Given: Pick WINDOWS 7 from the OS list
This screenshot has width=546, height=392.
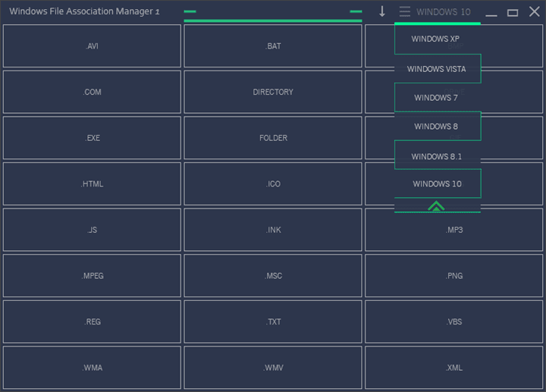Looking at the screenshot, I should [438, 98].
